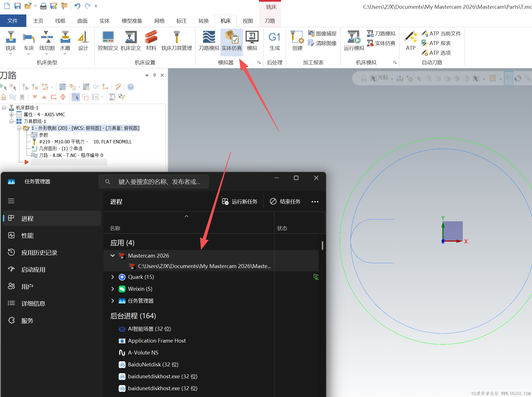The height and width of the screenshot is (397, 532).
Task: Click the 材料 material icon
Action: coord(151,41)
